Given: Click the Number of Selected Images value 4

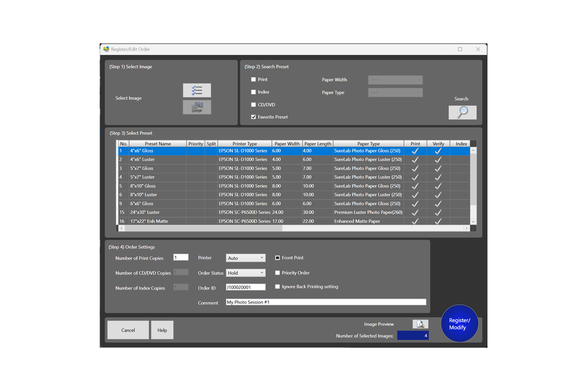Looking at the screenshot, I should (x=413, y=336).
